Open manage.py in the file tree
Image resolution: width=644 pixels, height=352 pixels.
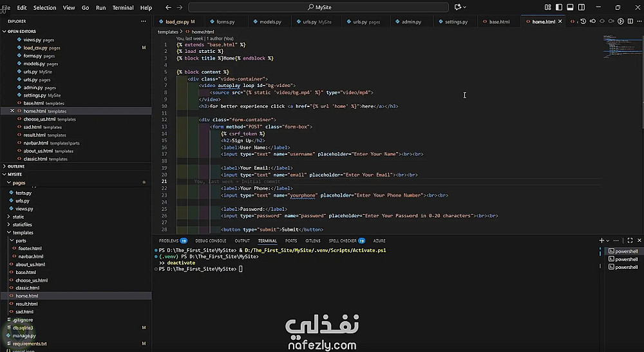pos(24,335)
